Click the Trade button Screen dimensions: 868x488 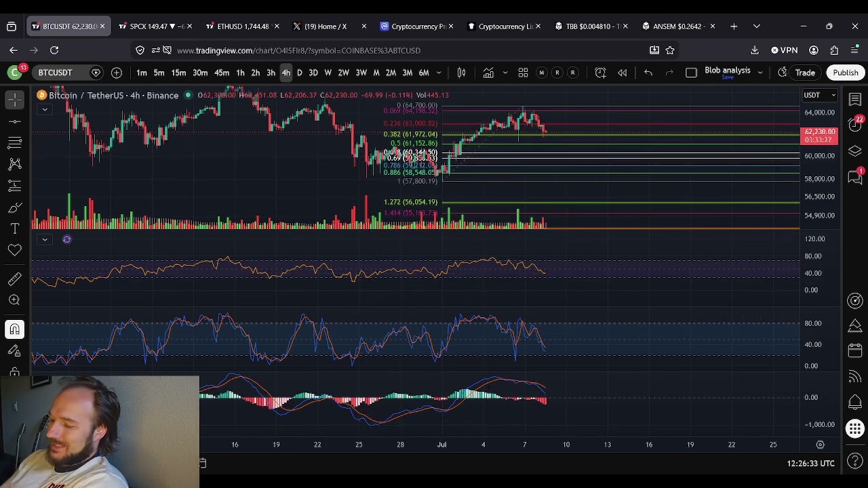pos(805,73)
